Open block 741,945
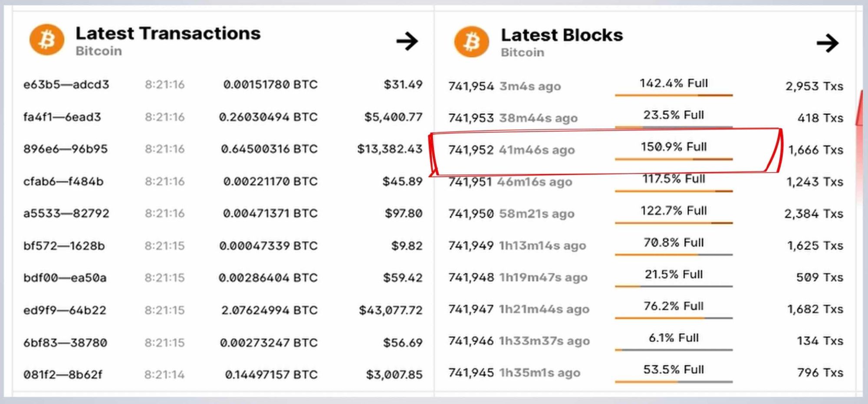 point(471,373)
